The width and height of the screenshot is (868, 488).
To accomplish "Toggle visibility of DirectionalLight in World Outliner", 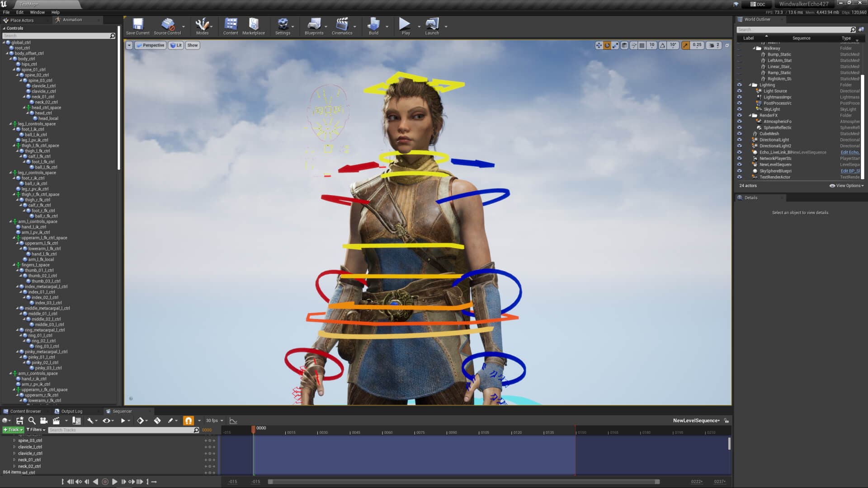I will [x=740, y=140].
